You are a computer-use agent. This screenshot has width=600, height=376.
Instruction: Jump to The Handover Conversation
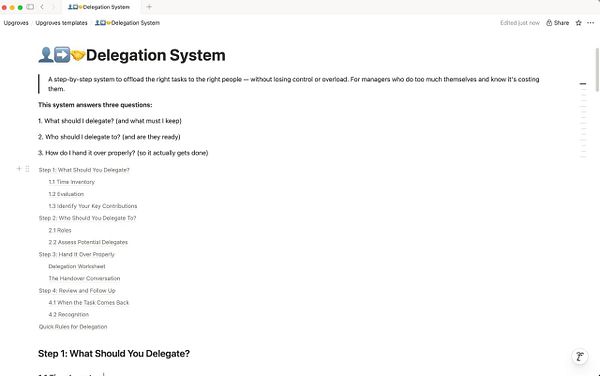tap(84, 278)
